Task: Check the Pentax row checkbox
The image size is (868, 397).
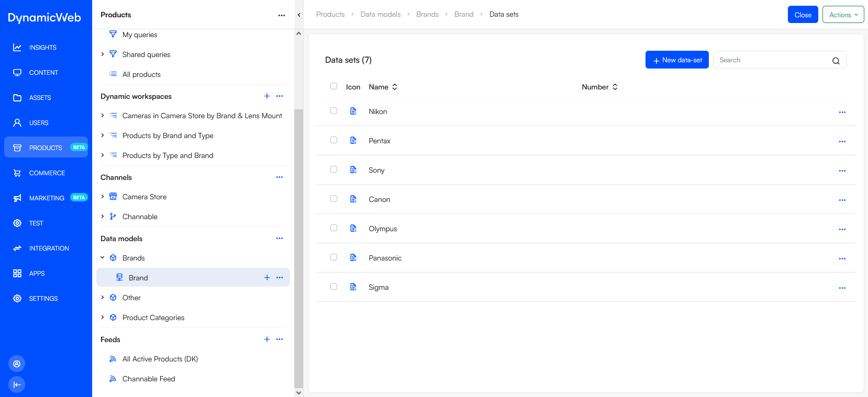Action: coord(333,140)
